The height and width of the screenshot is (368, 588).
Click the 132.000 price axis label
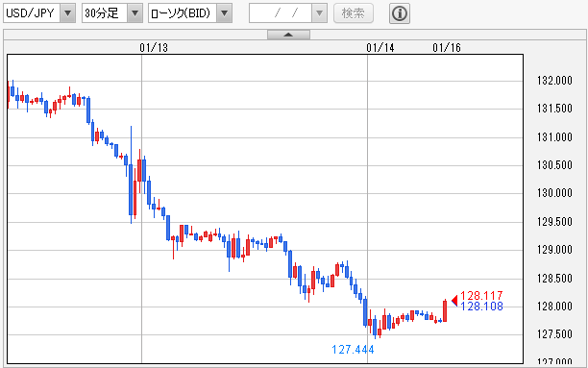554,81
